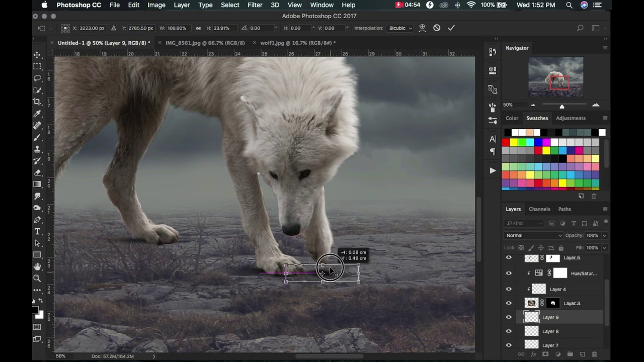644x362 pixels.
Task: Create a new layer in Layers panel
Action: pyautogui.click(x=582, y=354)
